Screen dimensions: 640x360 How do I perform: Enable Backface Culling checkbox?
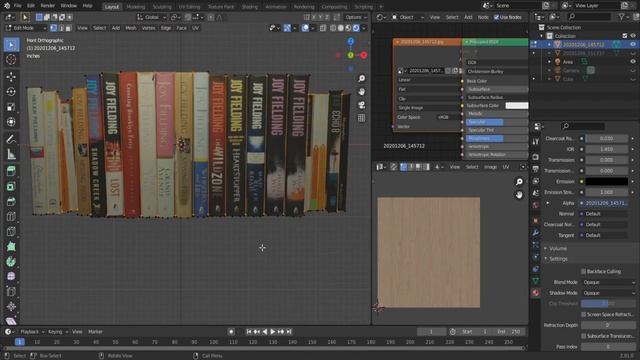tap(583, 271)
